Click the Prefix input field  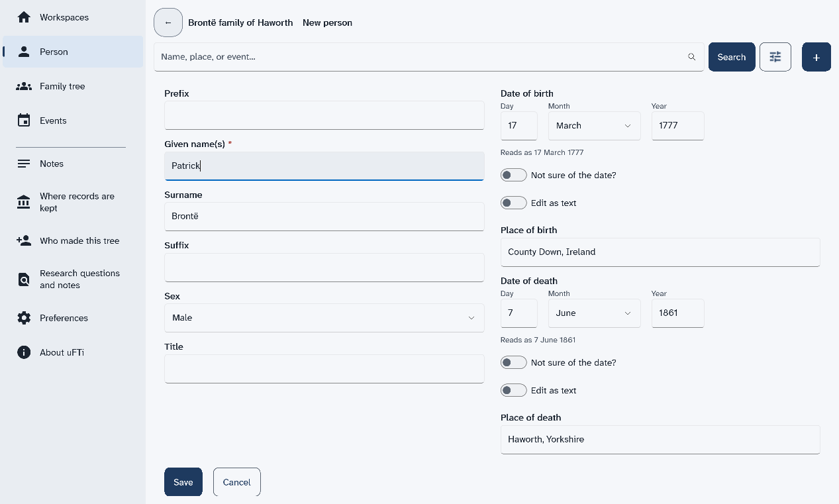[324, 115]
